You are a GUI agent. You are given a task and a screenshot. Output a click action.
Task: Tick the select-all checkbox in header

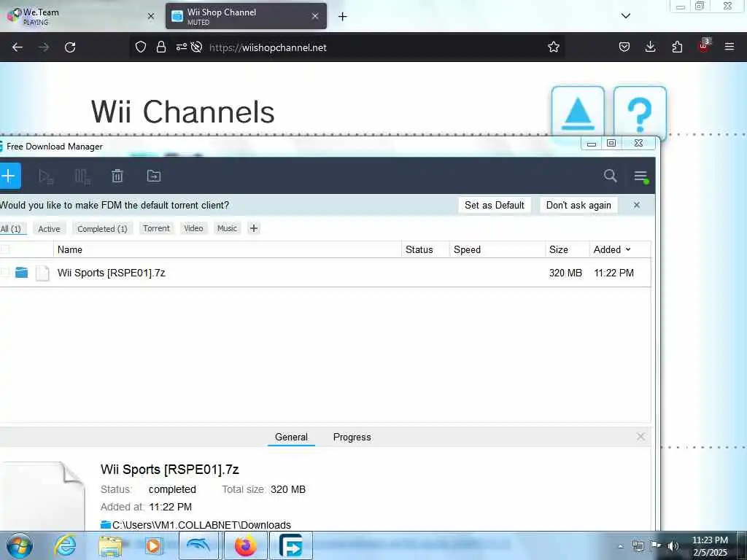(x=5, y=249)
